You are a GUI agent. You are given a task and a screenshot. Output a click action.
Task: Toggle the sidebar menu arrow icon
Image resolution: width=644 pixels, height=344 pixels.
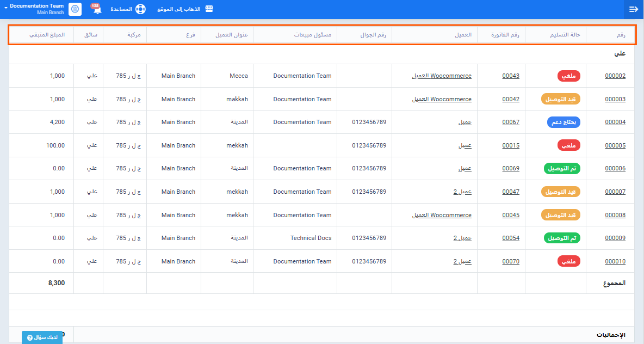(633, 9)
